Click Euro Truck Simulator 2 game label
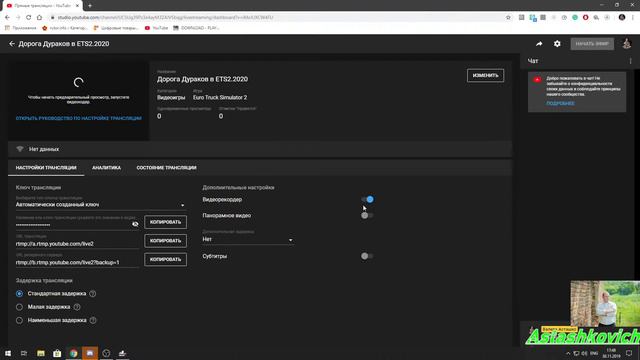This screenshot has height=360, width=640. click(x=220, y=98)
